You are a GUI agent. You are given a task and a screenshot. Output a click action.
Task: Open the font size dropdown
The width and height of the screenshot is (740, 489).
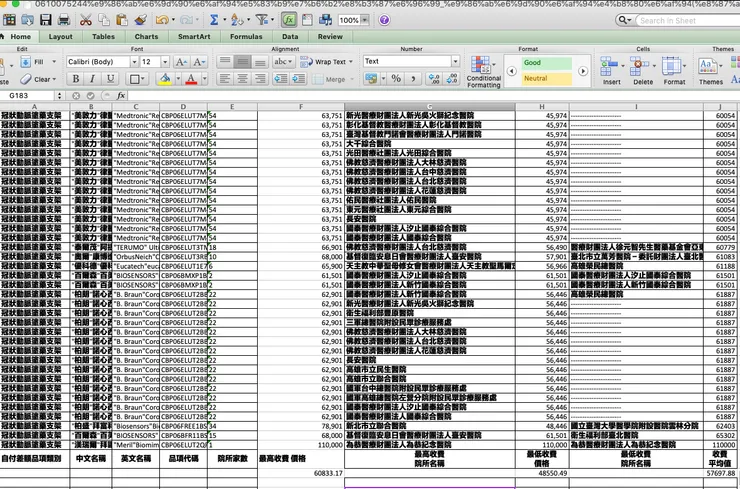[x=165, y=62]
